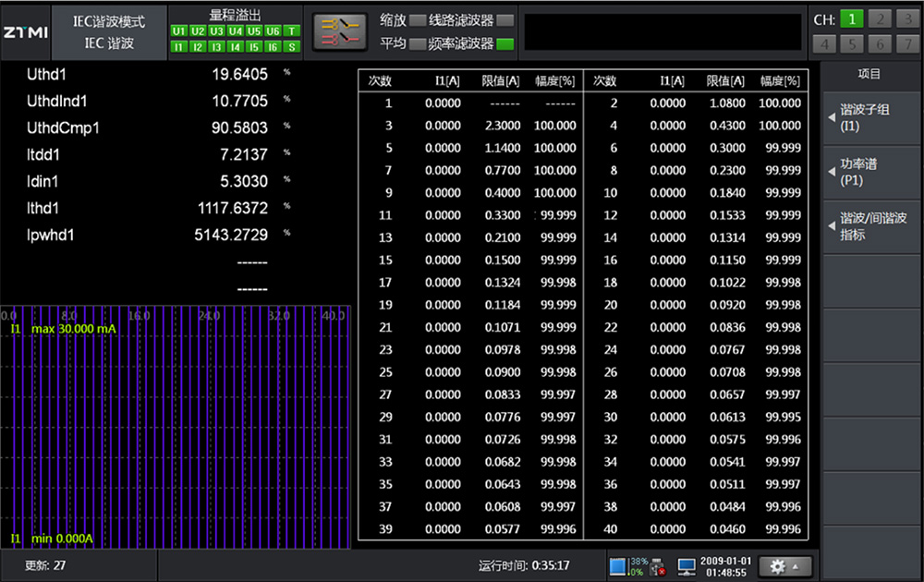Open the IEC谐波模式 mode selector
The height and width of the screenshot is (582, 924).
109,32
